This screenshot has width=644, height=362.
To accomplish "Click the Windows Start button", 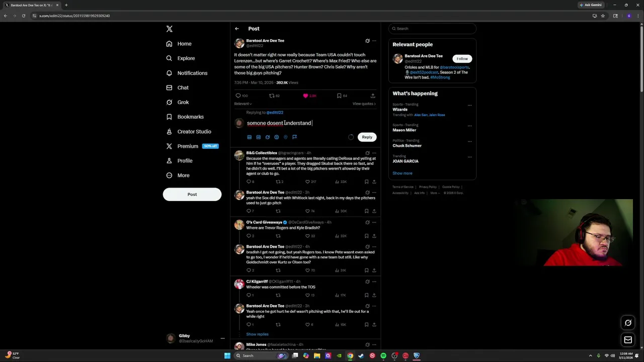I will pos(227,355).
